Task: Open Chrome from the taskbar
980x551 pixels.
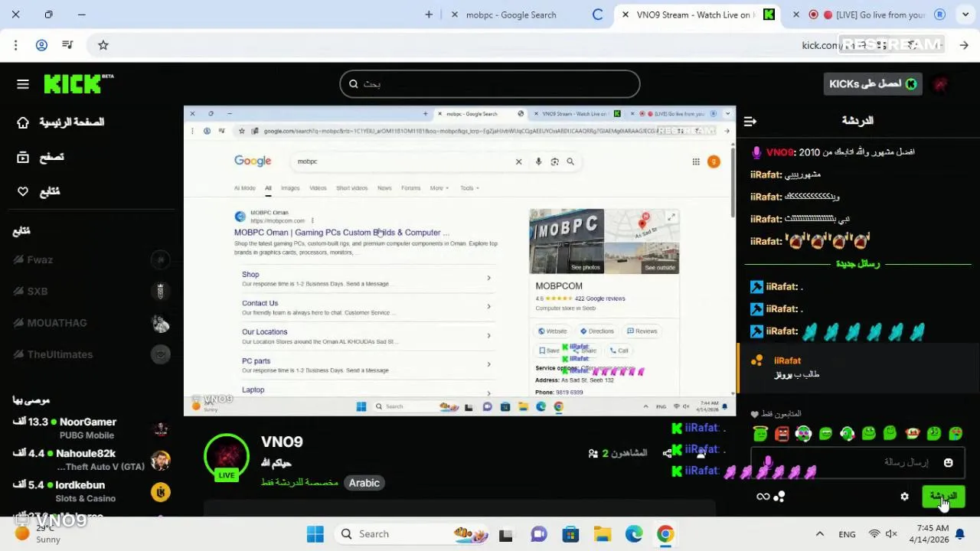Action: (x=665, y=534)
